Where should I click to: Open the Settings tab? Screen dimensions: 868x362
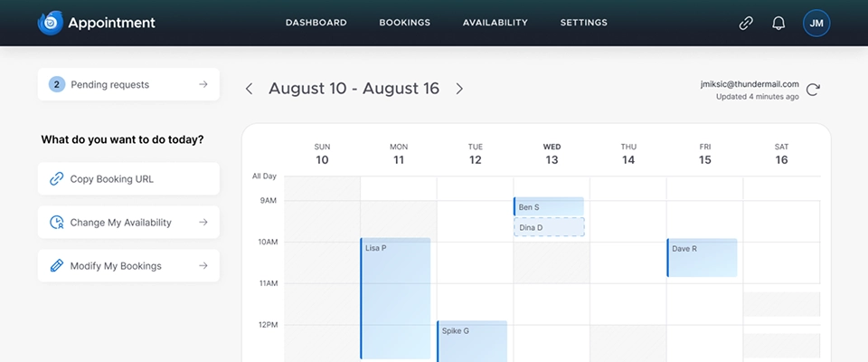pyautogui.click(x=583, y=23)
